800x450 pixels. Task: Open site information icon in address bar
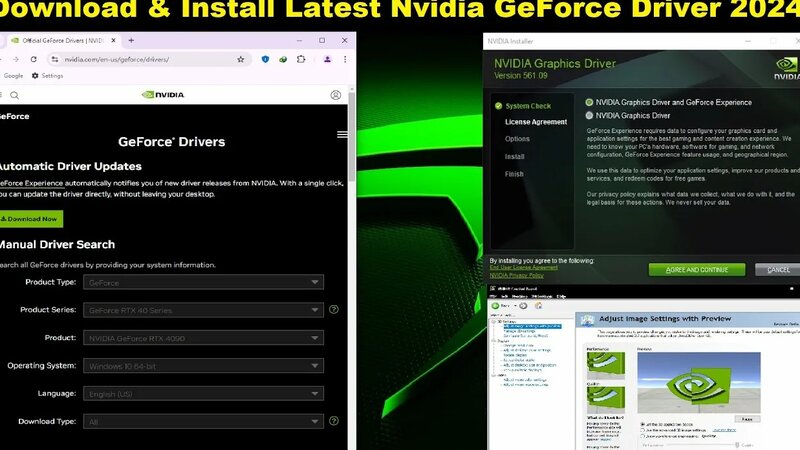pyautogui.click(x=55, y=59)
